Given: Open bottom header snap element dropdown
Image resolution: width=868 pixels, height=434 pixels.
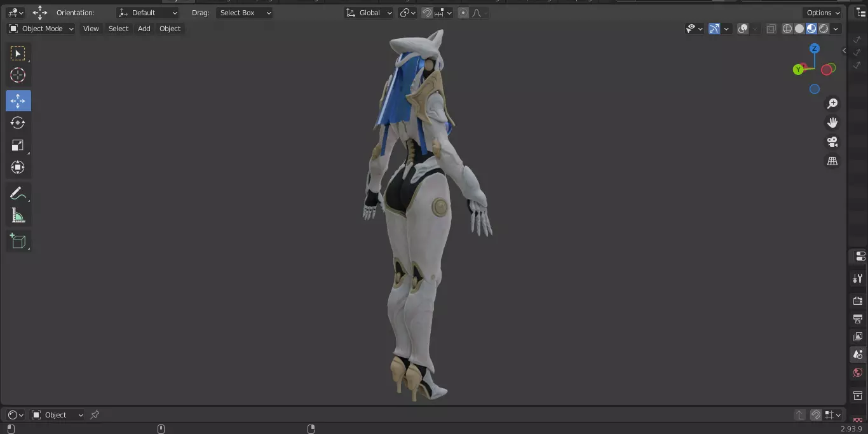Looking at the screenshot, I should [x=832, y=415].
